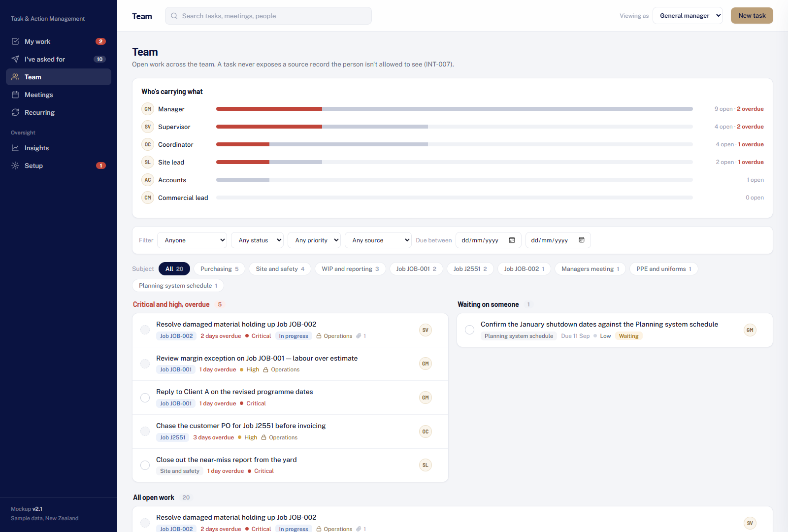Open the Job JOB-002 tag on first task
The image size is (788, 532).
point(176,336)
